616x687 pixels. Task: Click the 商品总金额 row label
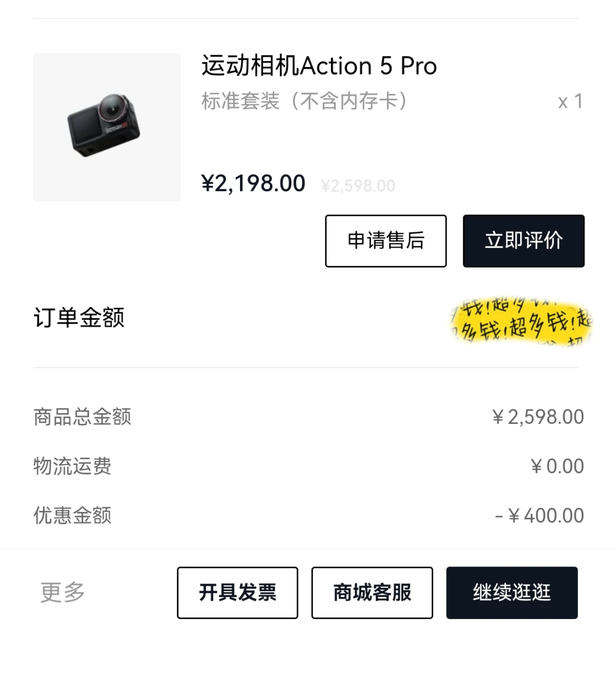pos(82,417)
